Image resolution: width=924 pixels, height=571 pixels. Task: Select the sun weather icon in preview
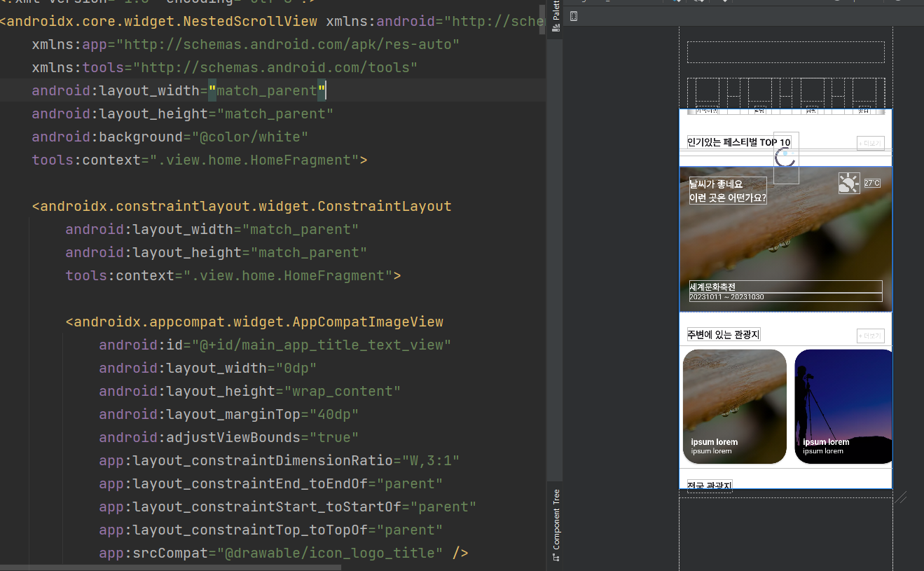point(849,184)
